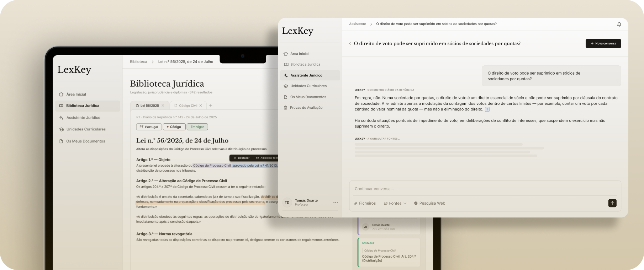Screen dimensions: 644x270
Task: Open the Código de Processo Civil, Art. 204.º highlight card
Action: [x=389, y=253]
